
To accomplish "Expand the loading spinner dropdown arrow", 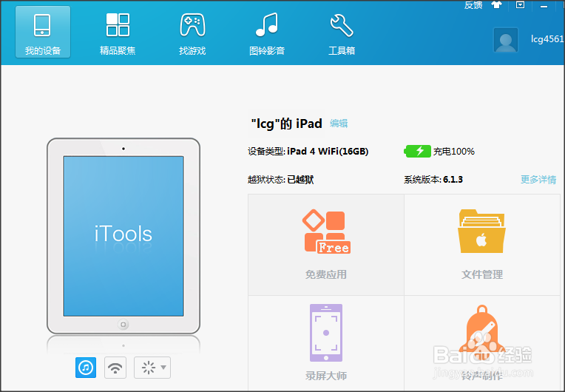I will (163, 368).
